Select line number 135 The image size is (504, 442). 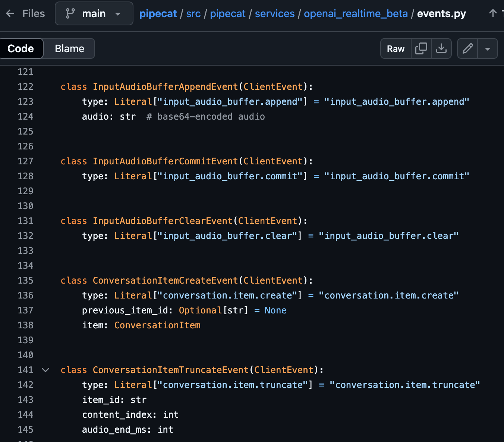(x=25, y=280)
